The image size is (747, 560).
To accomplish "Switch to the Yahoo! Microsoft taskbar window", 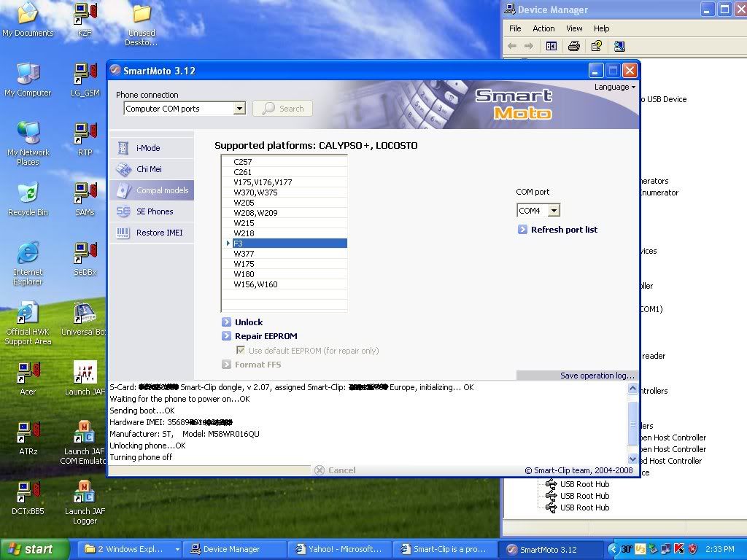I will click(x=339, y=549).
